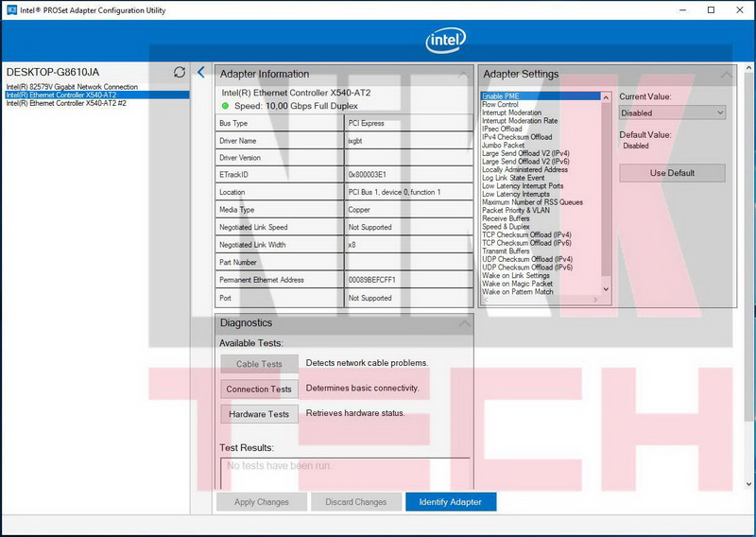Screen dimensions: 756x537
Task: Click the Use Default button
Action: tap(672, 173)
